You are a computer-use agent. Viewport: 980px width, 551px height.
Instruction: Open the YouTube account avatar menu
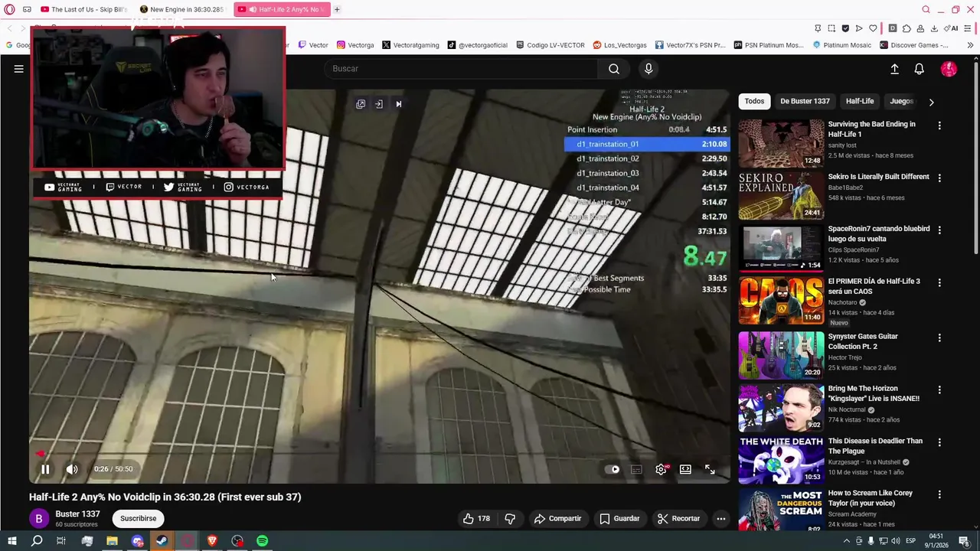point(949,69)
